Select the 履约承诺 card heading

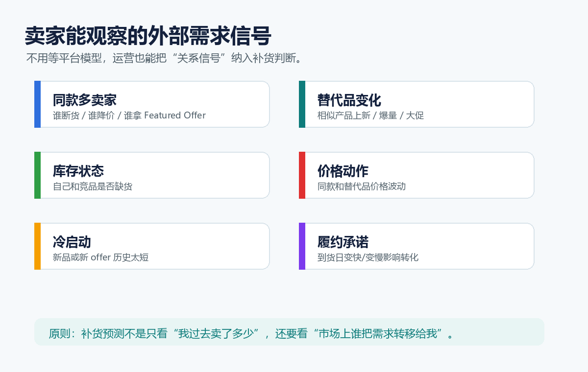click(343, 242)
